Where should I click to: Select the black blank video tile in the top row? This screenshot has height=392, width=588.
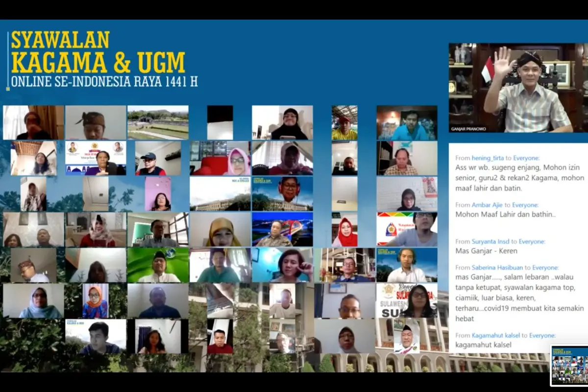pos(220,122)
